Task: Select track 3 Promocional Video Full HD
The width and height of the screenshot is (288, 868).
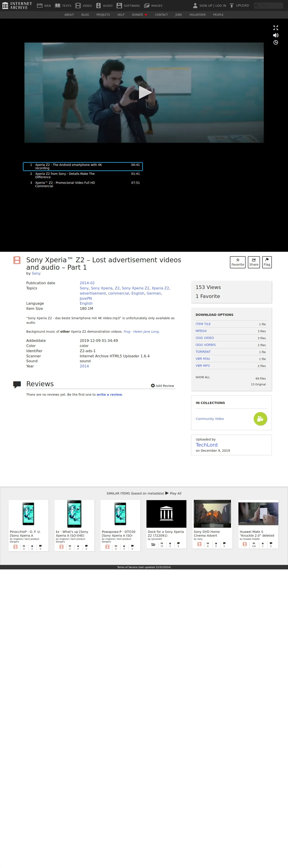Action: (83, 184)
